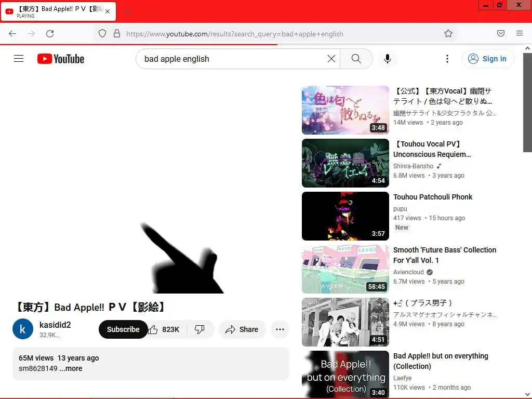The width and height of the screenshot is (532, 399).
Task: Open the Aviencloud channel link
Action: [408, 272]
